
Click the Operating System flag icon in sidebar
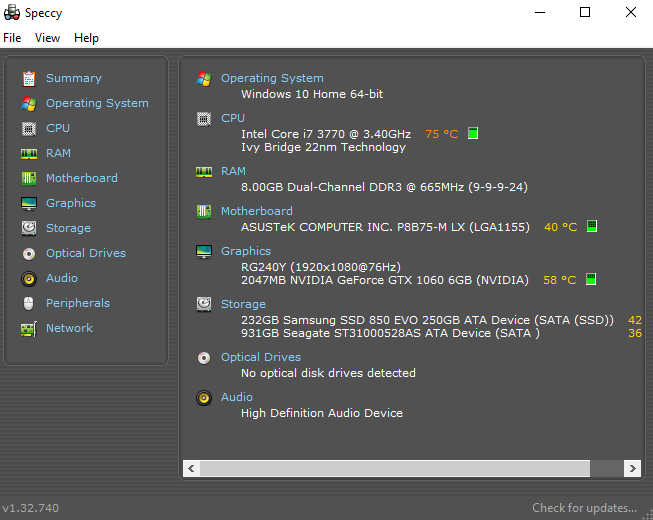29,104
